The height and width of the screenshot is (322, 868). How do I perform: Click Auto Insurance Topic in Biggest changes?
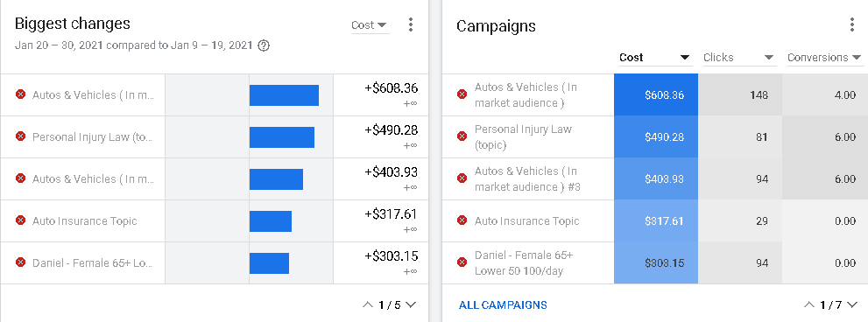(85, 220)
